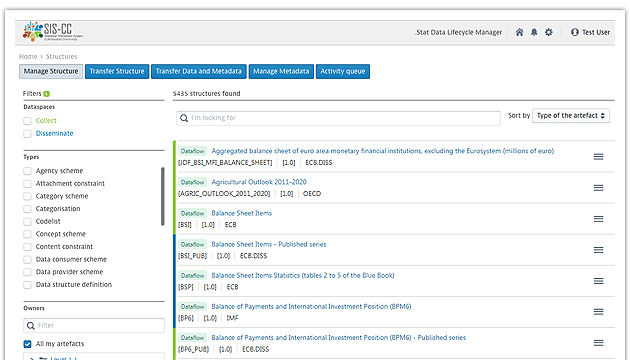The image size is (630, 360).
Task: Uncheck All my artefacts checkbox
Action: click(x=27, y=344)
